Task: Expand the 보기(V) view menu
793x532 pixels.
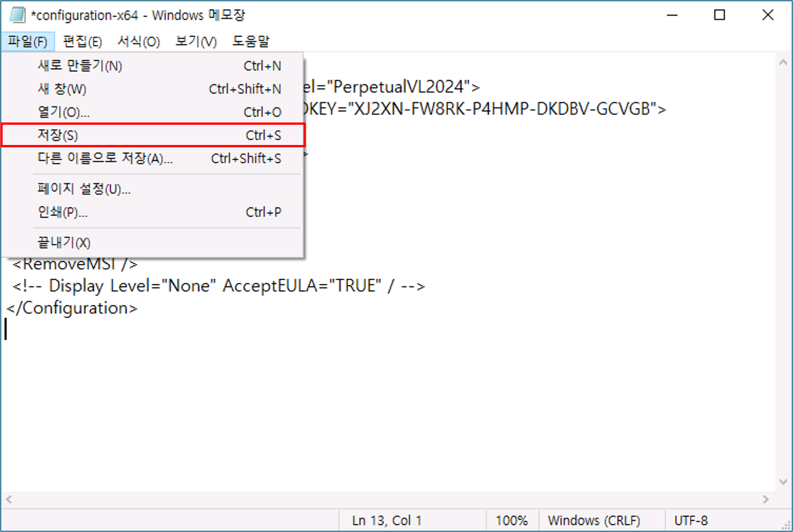Action: (x=196, y=42)
